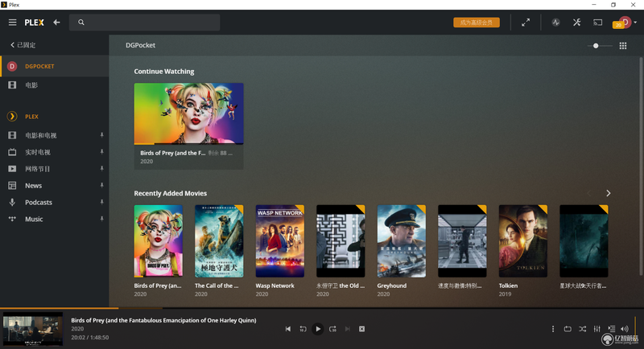This screenshot has width=644, height=349.
Task: Open the Old Guard poster
Action: click(341, 241)
